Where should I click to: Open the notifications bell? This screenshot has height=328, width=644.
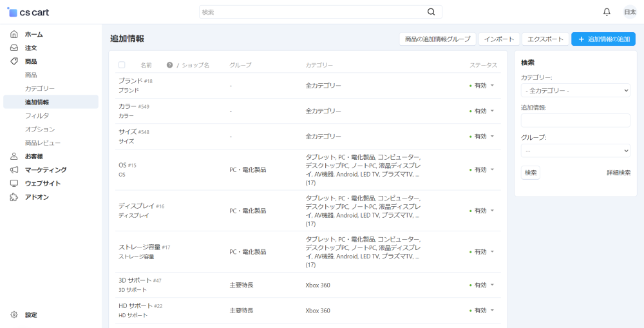(x=607, y=12)
